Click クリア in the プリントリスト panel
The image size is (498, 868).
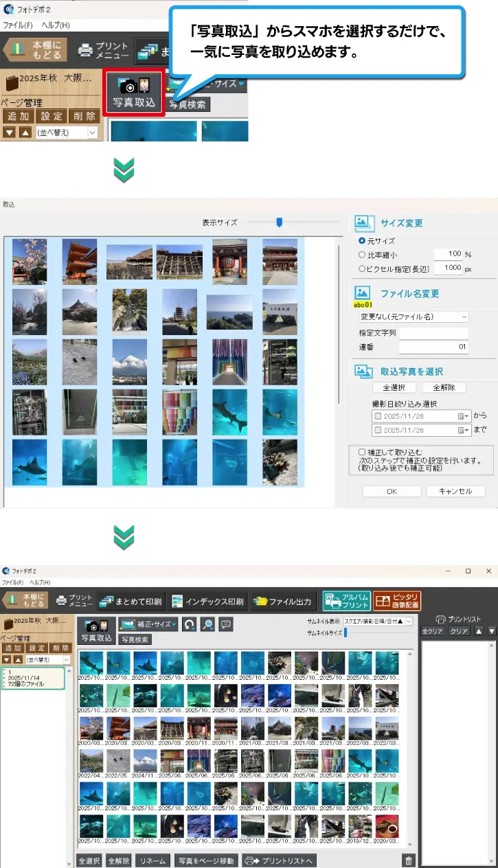(x=459, y=631)
